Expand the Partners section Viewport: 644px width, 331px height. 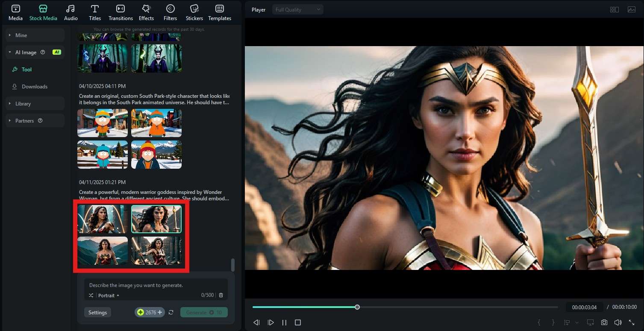(x=35, y=121)
